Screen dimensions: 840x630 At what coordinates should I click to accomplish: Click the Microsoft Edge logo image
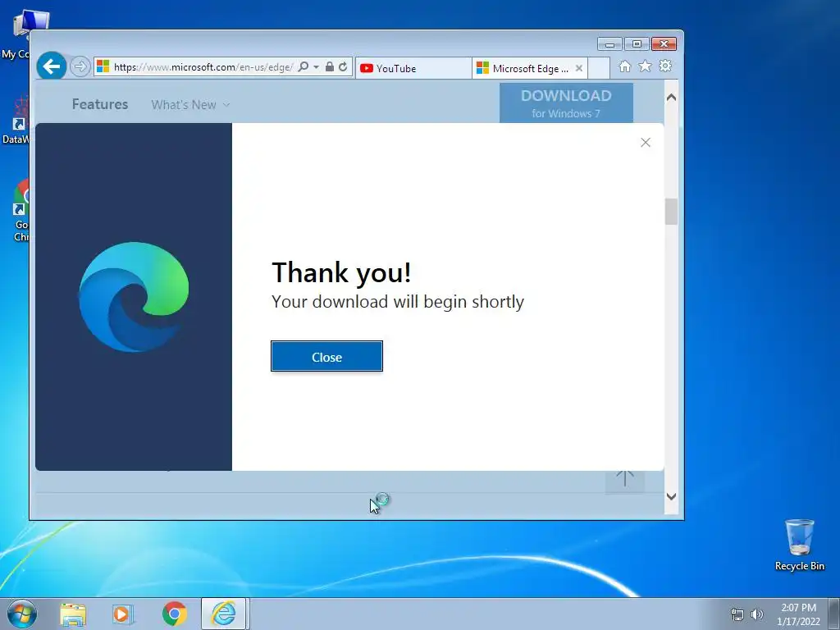coord(134,297)
